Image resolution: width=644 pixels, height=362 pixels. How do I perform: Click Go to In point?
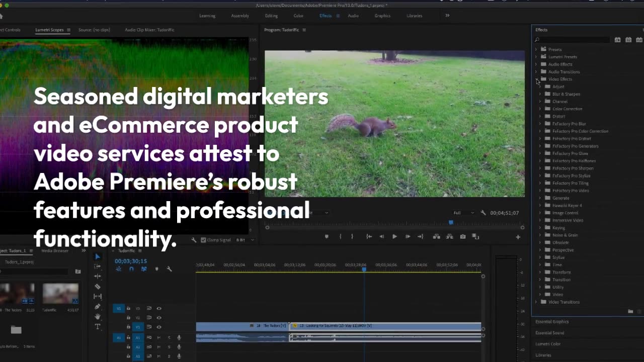click(369, 236)
